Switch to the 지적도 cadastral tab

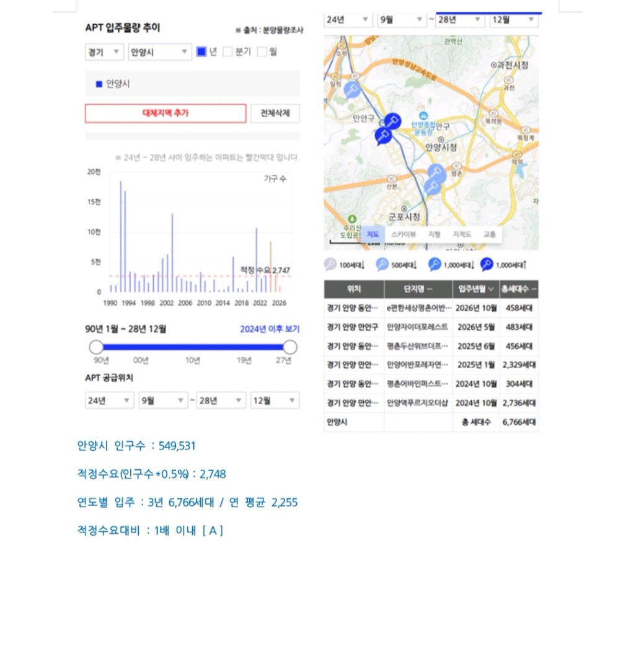462,234
